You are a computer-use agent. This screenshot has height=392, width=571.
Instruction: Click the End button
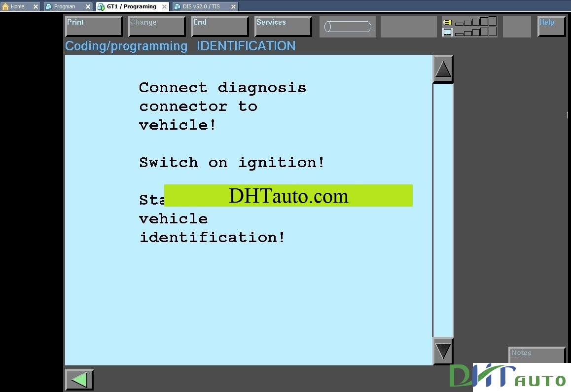click(220, 26)
